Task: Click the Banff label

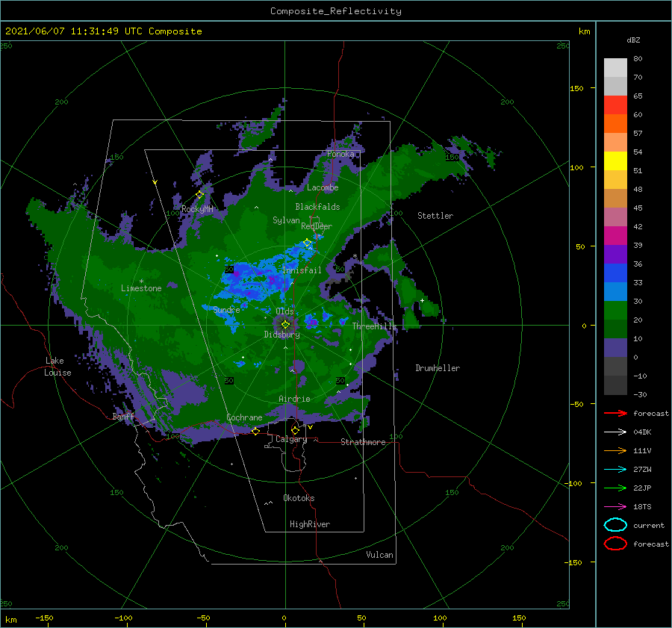Action: coord(123,416)
